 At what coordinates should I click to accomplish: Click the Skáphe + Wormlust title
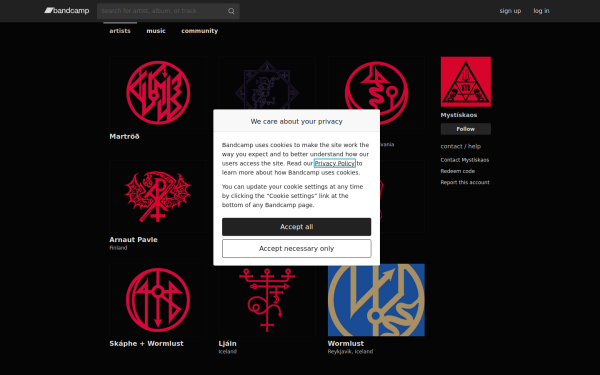[x=146, y=343]
